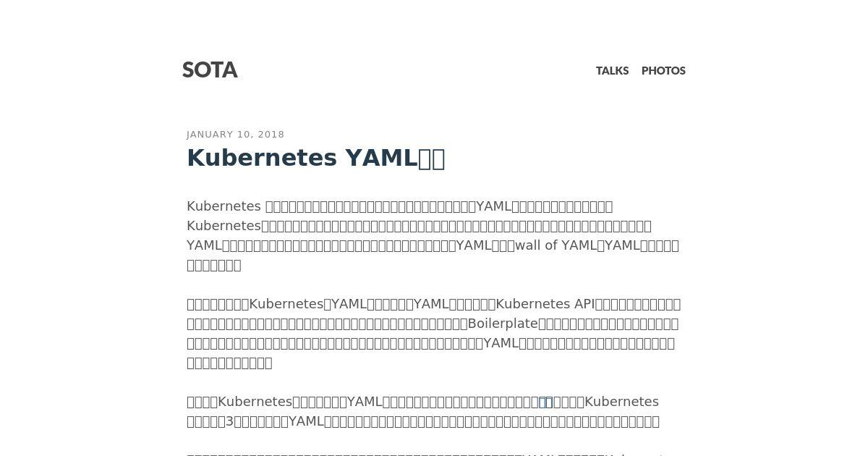
Task: Click the partially visible paragraph at page bottom
Action: click(425, 454)
